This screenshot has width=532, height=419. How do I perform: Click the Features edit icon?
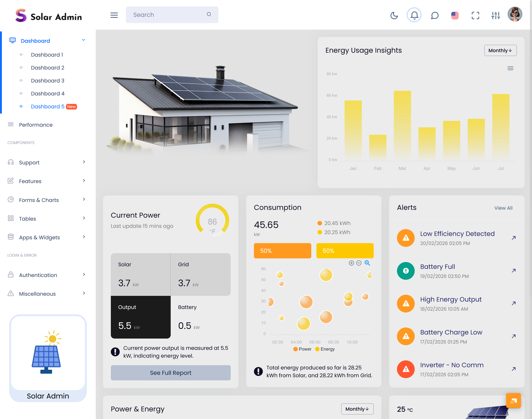click(11, 181)
